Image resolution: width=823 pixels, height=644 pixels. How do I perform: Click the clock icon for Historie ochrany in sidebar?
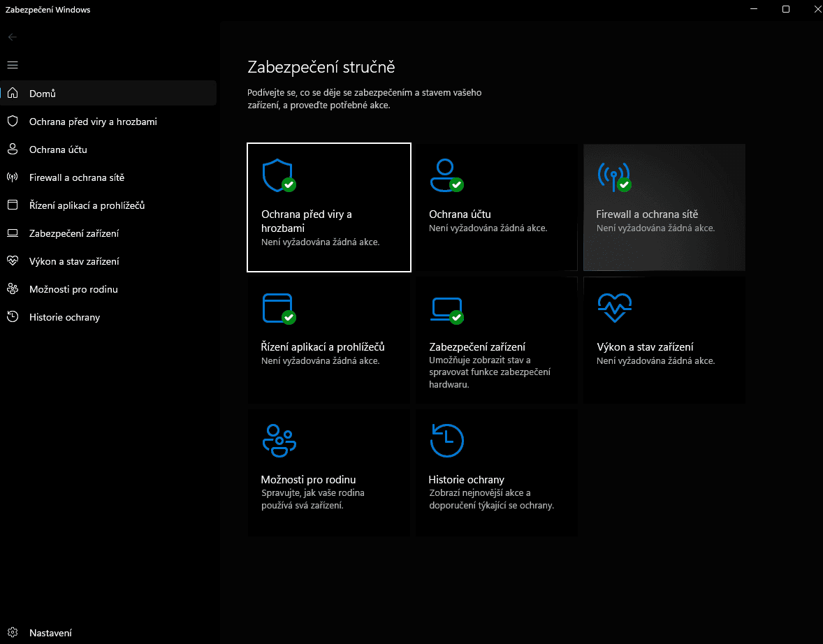pos(13,316)
